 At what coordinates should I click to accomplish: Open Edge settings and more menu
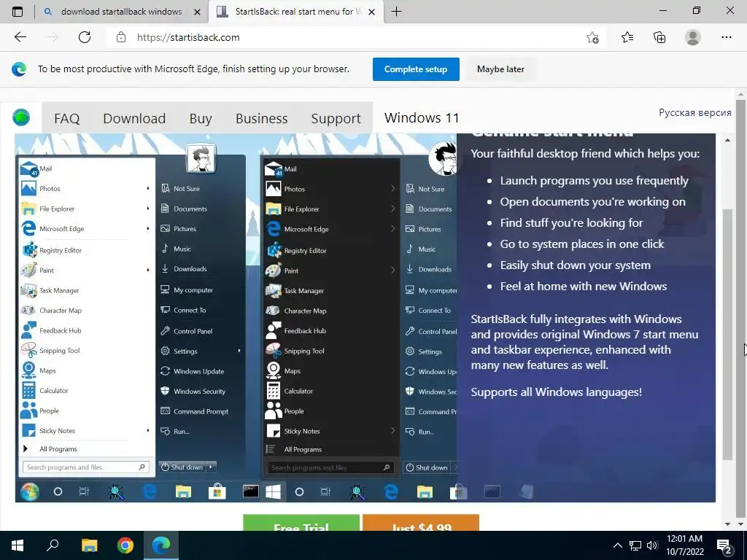coord(726,37)
